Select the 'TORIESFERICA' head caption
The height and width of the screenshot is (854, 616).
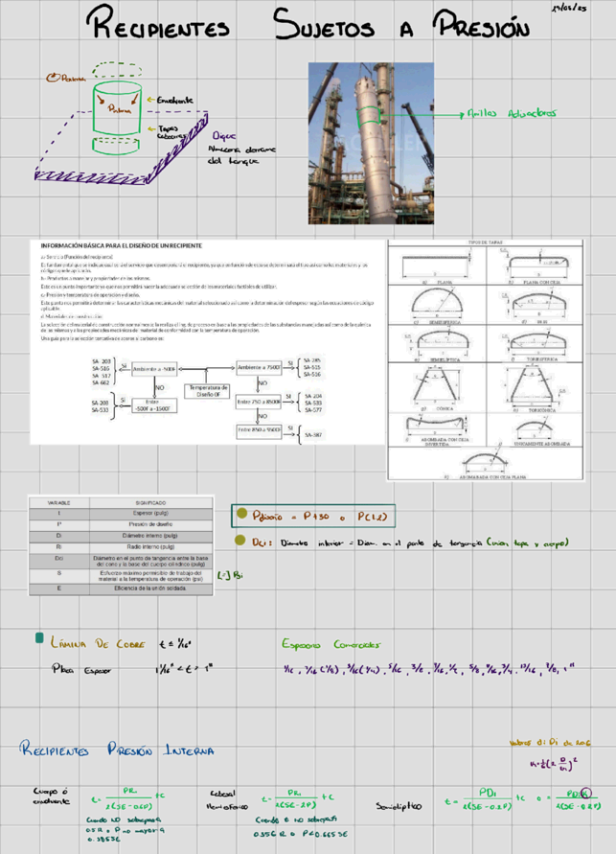click(x=541, y=359)
